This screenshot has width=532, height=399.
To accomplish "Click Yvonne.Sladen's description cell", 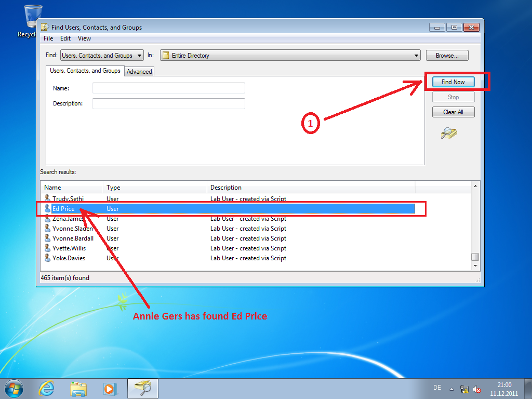I will point(248,229).
